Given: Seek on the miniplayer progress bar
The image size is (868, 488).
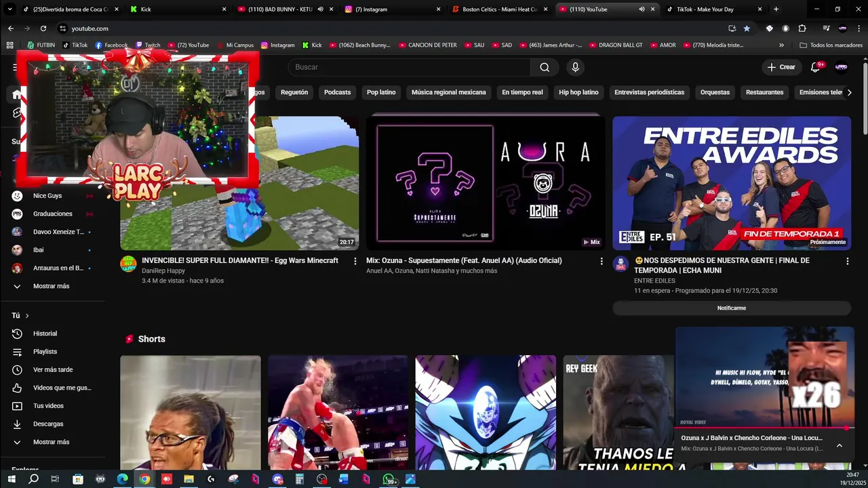Looking at the screenshot, I should click(x=764, y=428).
